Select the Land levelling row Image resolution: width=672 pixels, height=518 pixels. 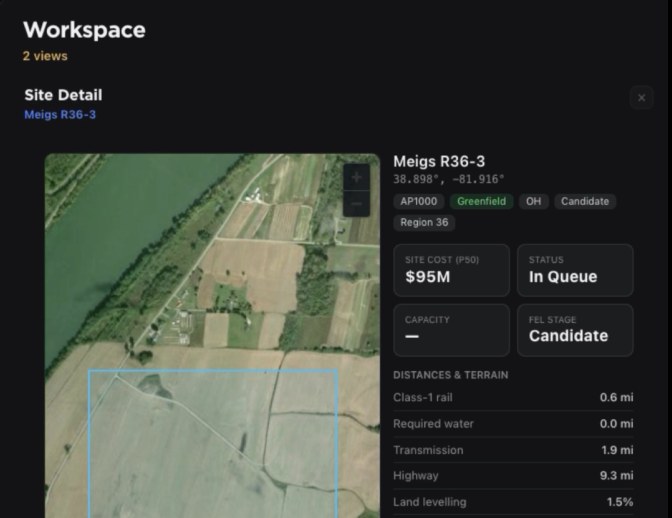[x=513, y=502]
